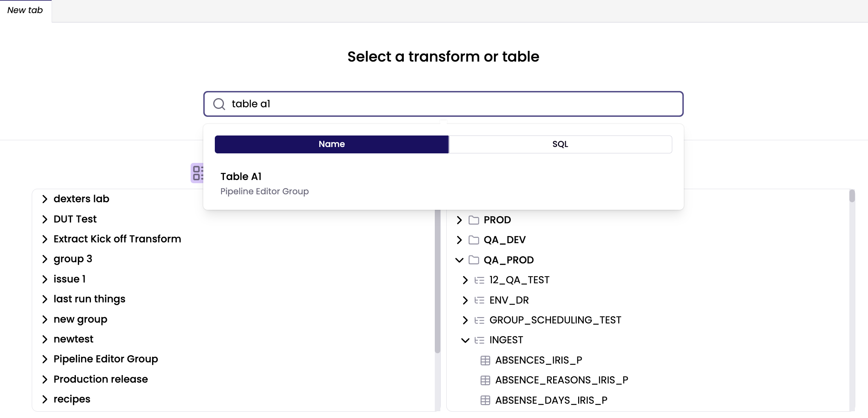
Task: Select the recipes label
Action: tap(72, 399)
